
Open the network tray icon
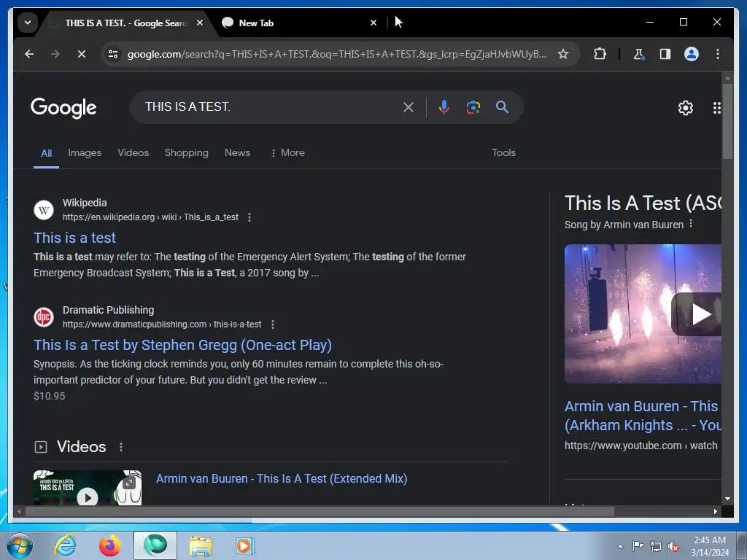coord(656,546)
